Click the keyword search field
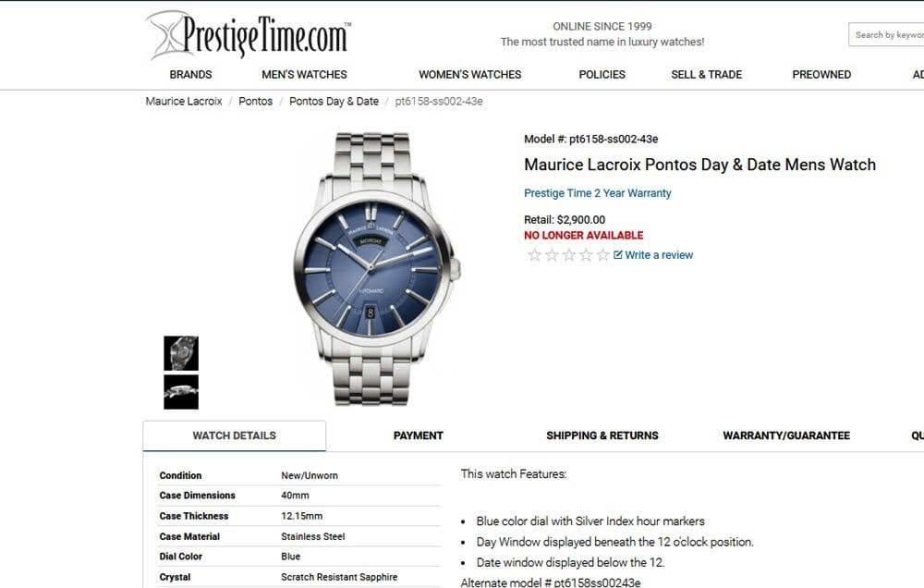 pos(886,35)
